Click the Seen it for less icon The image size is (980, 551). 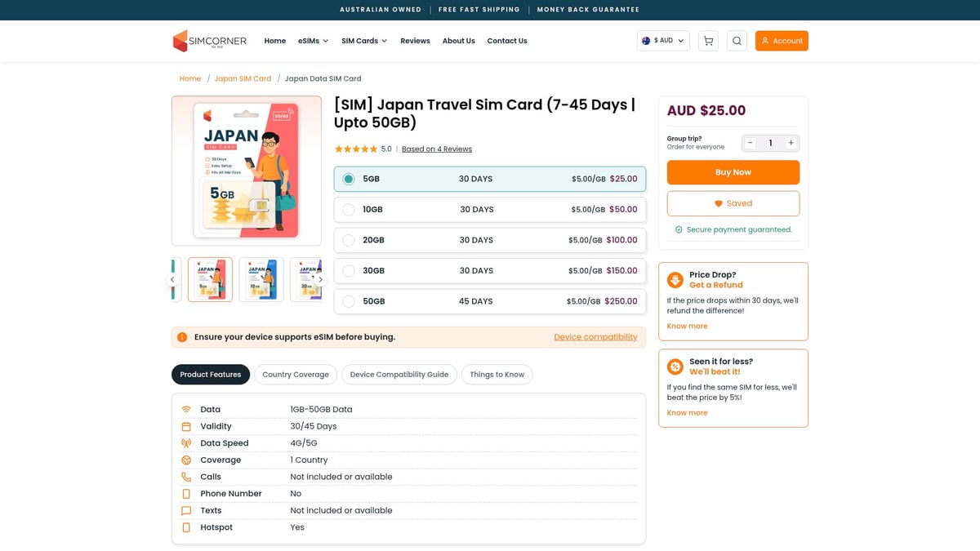tap(675, 367)
